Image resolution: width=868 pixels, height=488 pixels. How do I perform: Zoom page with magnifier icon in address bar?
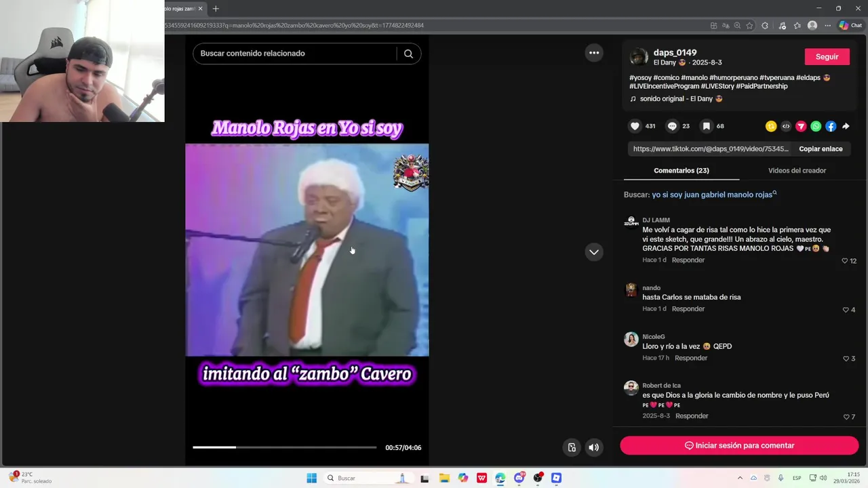(737, 26)
